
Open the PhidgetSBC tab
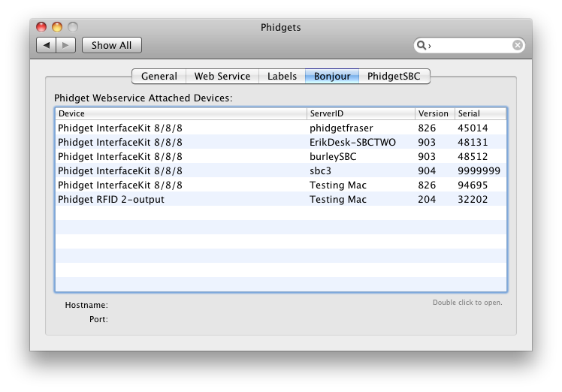pyautogui.click(x=394, y=76)
